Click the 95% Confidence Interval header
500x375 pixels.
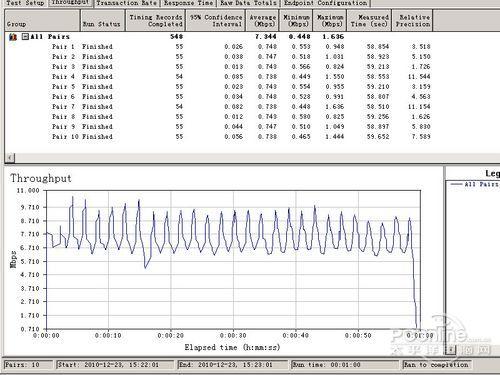point(216,21)
